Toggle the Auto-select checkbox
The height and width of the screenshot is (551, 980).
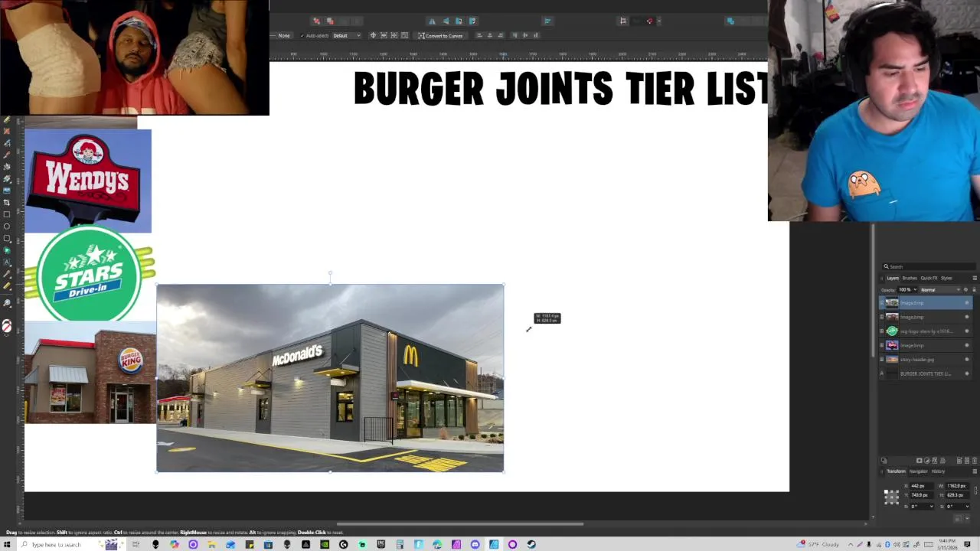pos(302,36)
